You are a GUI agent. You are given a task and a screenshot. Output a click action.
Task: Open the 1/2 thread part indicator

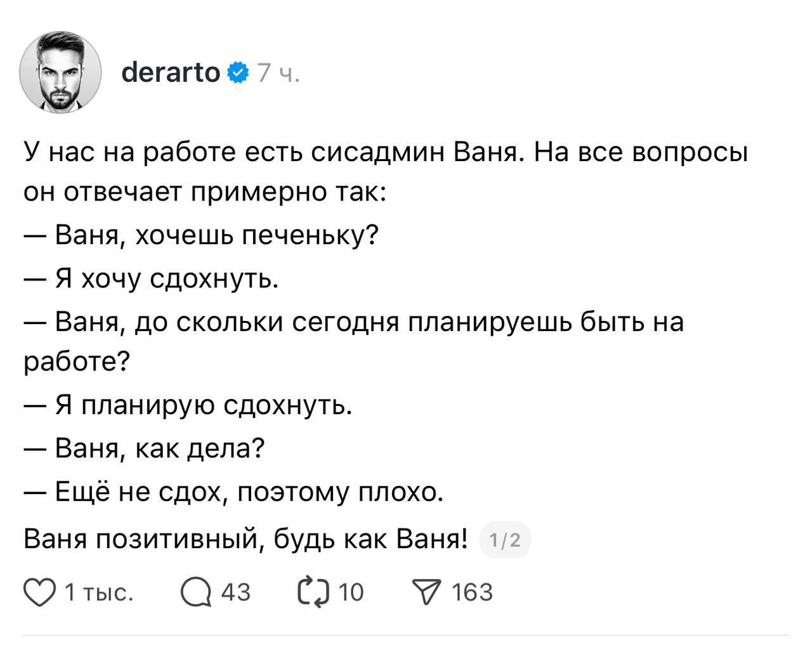tap(505, 540)
